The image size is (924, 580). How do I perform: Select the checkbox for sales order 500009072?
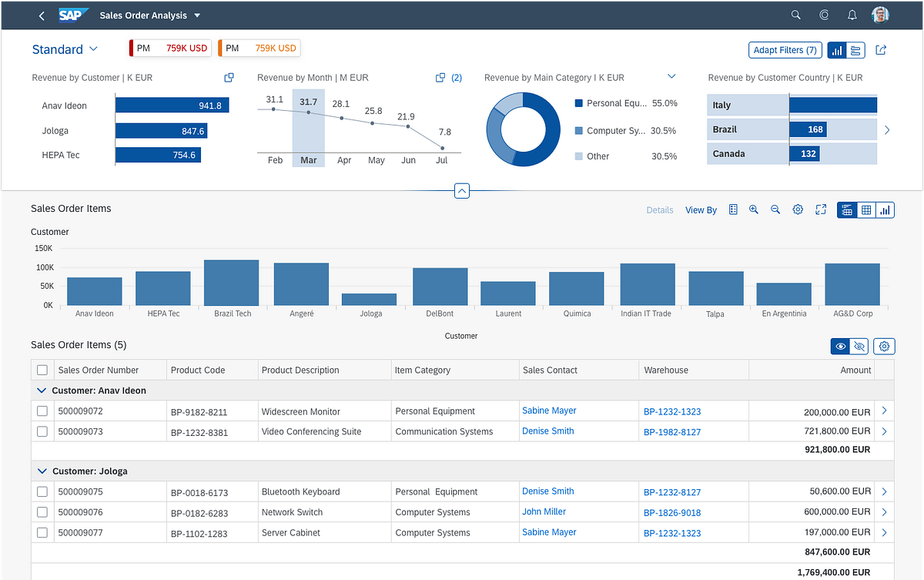(42, 411)
